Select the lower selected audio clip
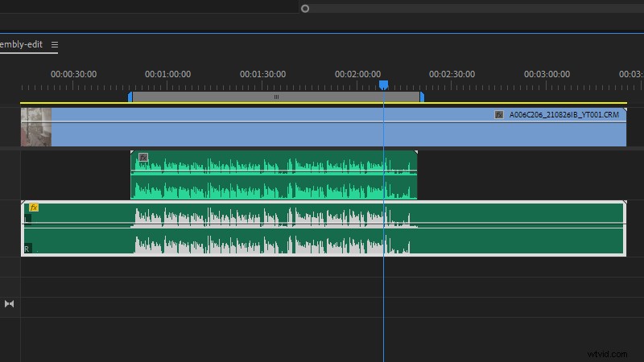644x362 pixels. [324, 228]
